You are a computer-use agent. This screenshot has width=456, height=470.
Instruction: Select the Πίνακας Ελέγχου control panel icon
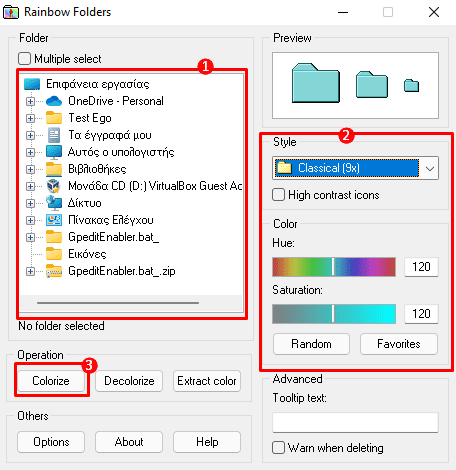(x=54, y=220)
